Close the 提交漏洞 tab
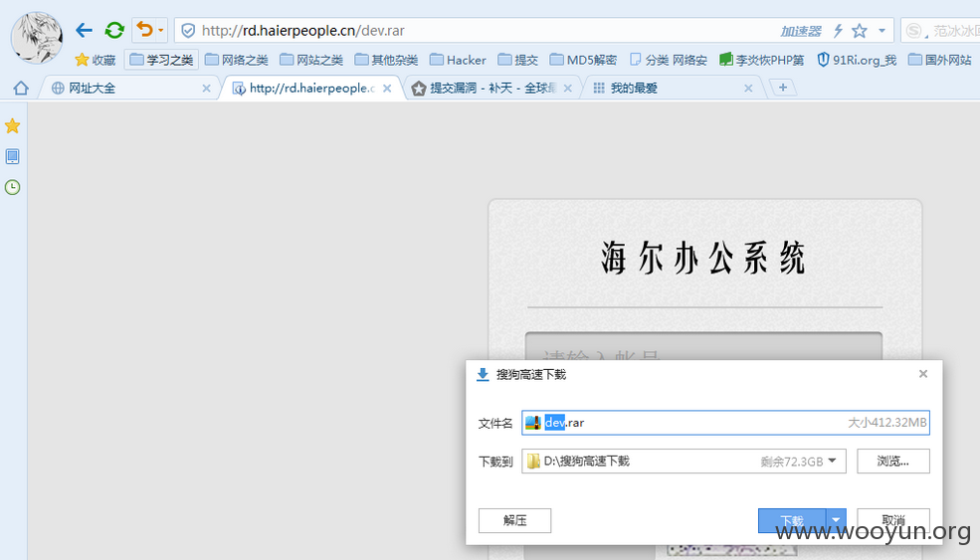 pyautogui.click(x=568, y=89)
